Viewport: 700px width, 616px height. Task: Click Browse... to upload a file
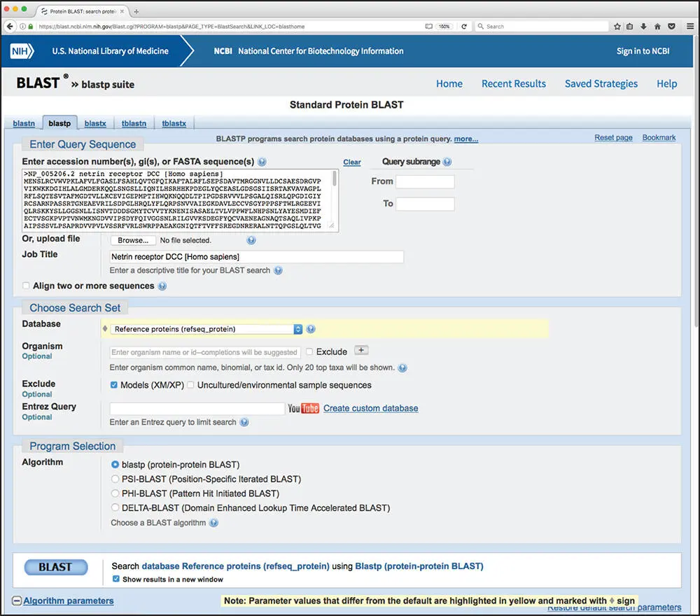[x=133, y=240]
